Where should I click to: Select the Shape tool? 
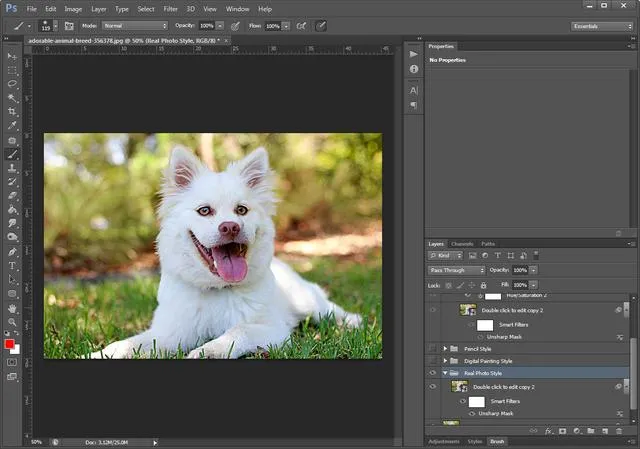(x=12, y=294)
